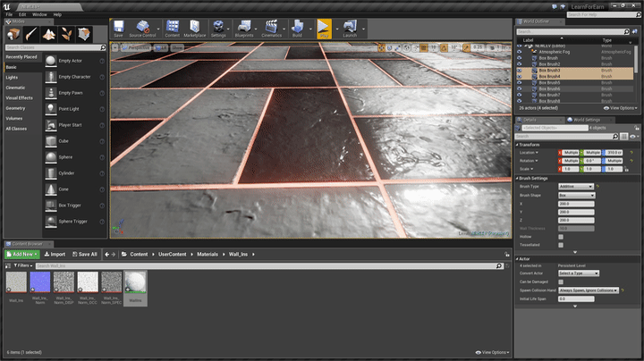This screenshot has height=361, width=644.
Task: Open Cinematics from the toolbar
Action: [270, 28]
